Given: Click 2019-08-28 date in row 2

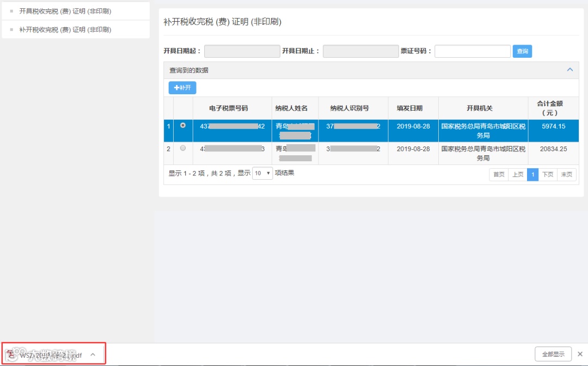Looking at the screenshot, I should click(413, 149).
